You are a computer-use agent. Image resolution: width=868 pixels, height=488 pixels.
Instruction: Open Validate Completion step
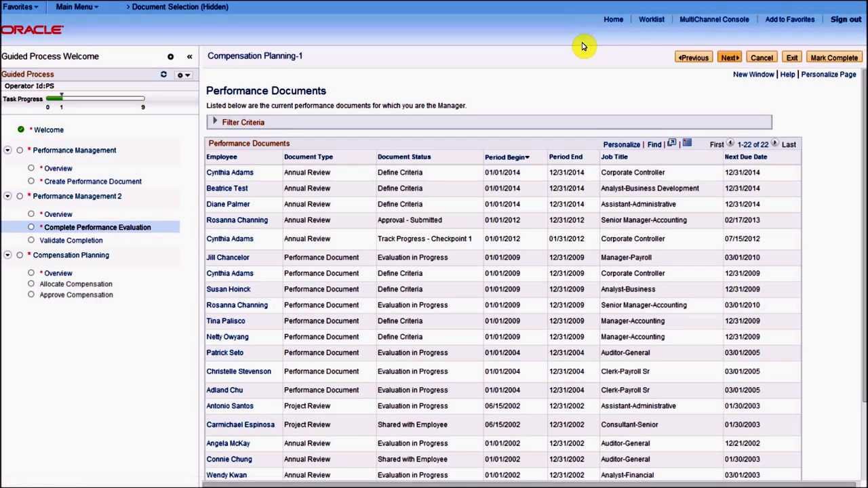71,240
